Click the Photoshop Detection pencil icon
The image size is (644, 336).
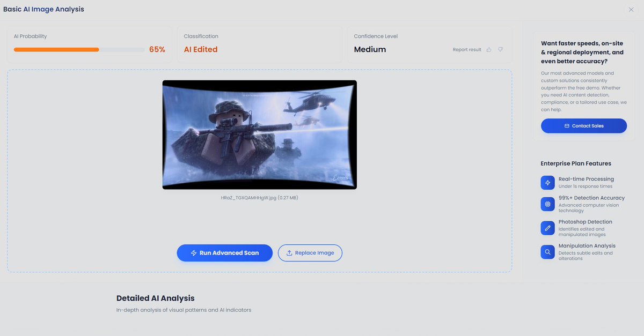click(x=547, y=228)
